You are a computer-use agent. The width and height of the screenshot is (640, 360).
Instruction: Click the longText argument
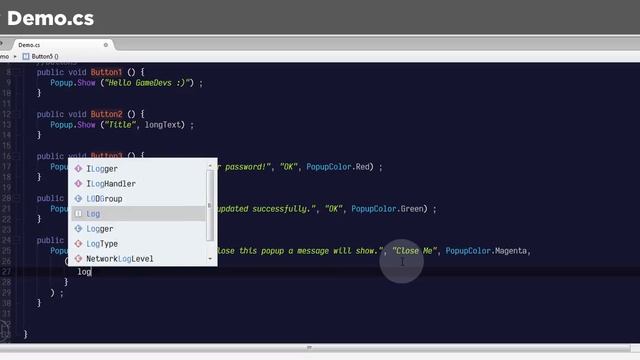(x=164, y=125)
